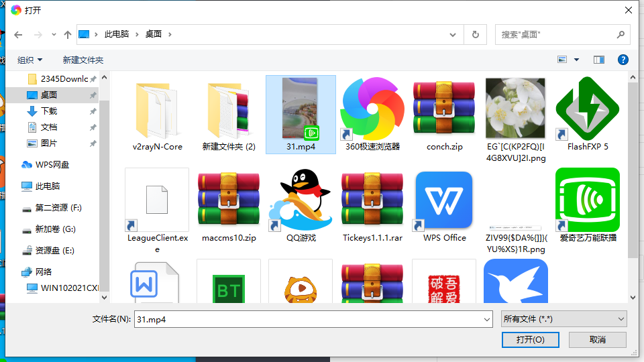
Task: Select the maccms10.zip archive
Action: [x=229, y=206]
